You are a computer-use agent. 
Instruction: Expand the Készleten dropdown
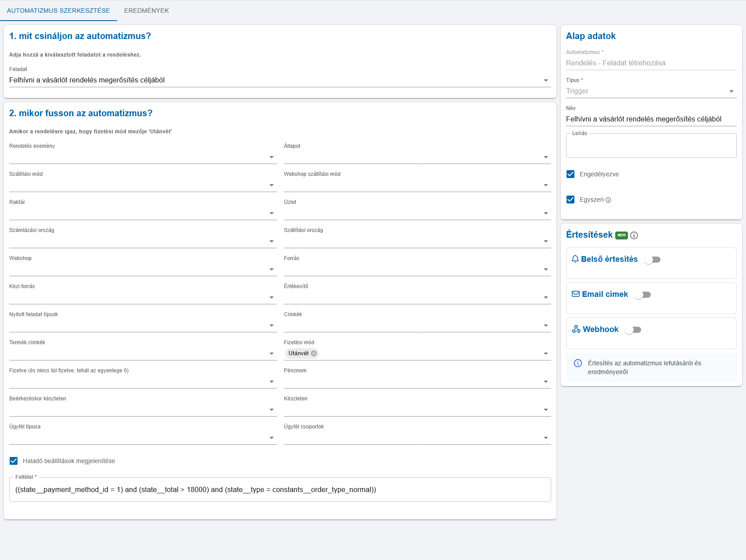click(x=417, y=410)
